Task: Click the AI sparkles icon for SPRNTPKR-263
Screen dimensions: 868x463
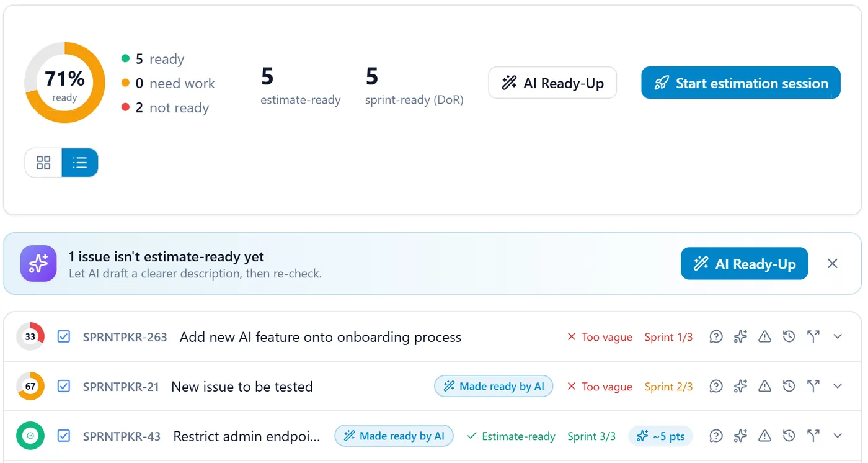Action: point(740,337)
